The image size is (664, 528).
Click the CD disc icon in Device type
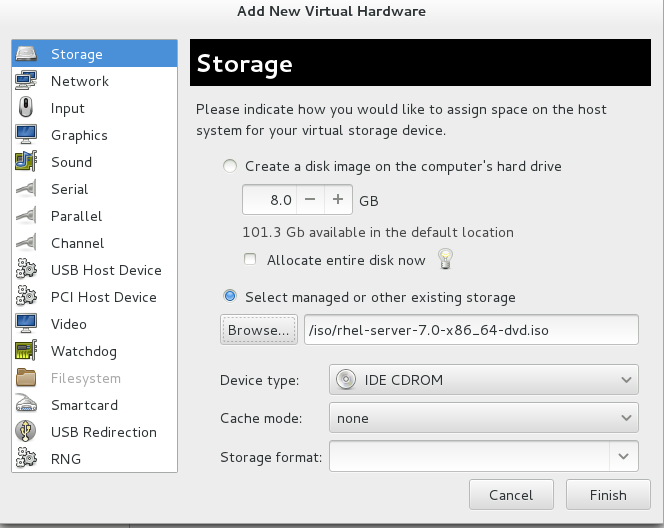click(x=346, y=379)
